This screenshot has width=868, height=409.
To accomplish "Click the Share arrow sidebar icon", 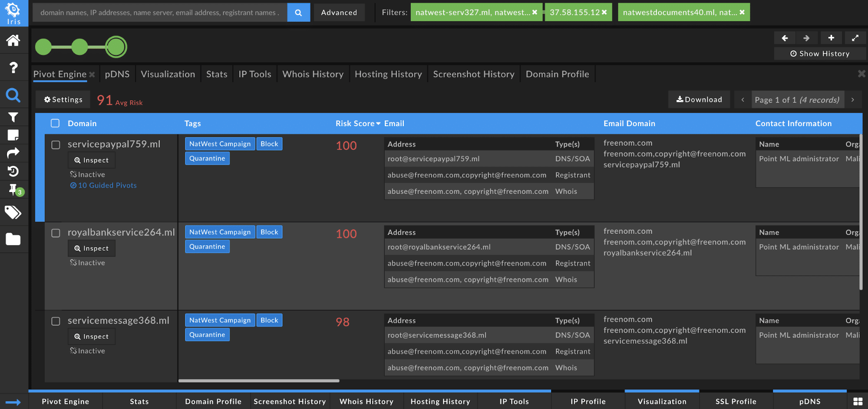I will 13,153.
